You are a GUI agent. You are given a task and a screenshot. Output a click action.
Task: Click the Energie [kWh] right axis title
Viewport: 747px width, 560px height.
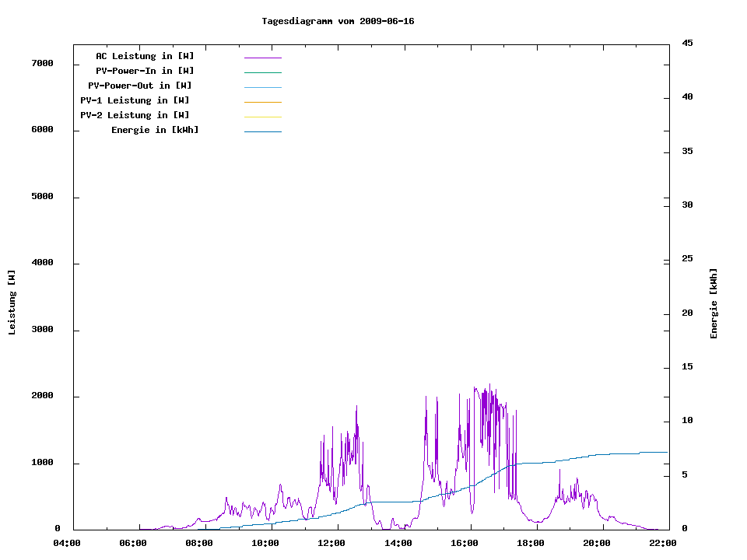point(714,303)
